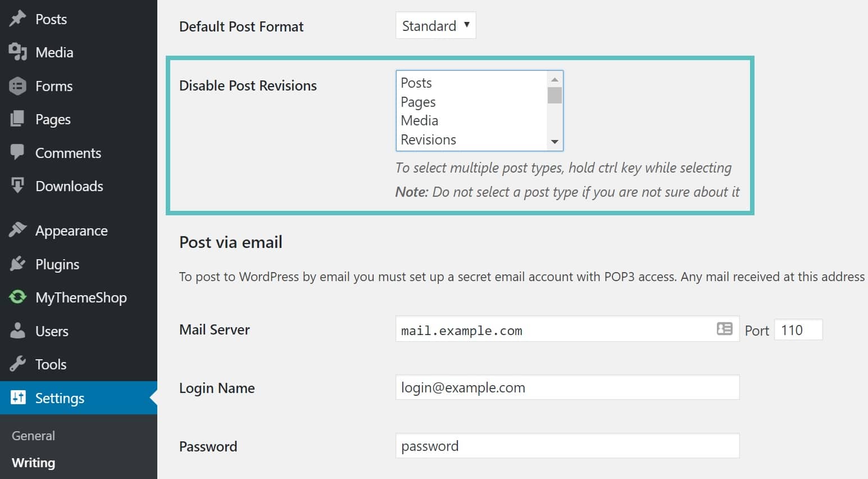This screenshot has height=479, width=868.
Task: Click the Password input field
Action: [x=567, y=446]
